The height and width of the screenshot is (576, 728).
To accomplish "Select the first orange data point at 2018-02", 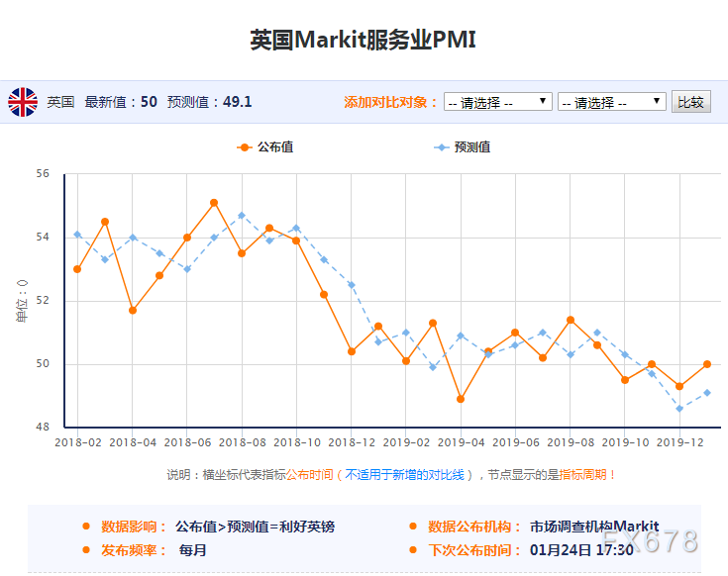I will pyautogui.click(x=77, y=269).
